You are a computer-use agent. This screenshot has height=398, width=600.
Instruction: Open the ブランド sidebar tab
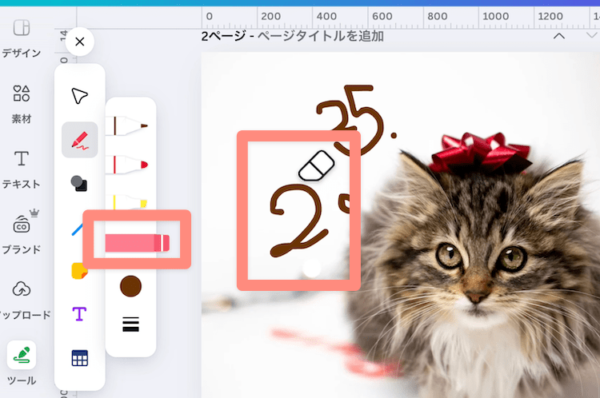click(21, 232)
